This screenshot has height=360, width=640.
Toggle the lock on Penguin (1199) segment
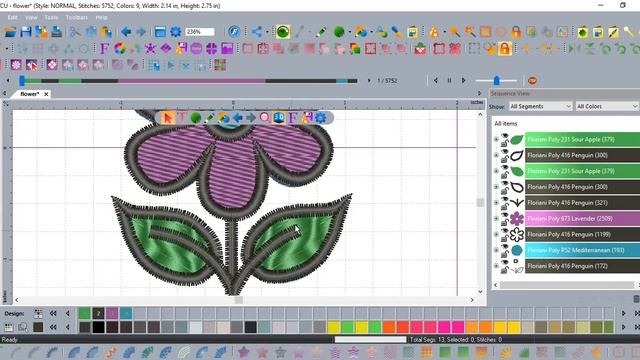pyautogui.click(x=504, y=238)
